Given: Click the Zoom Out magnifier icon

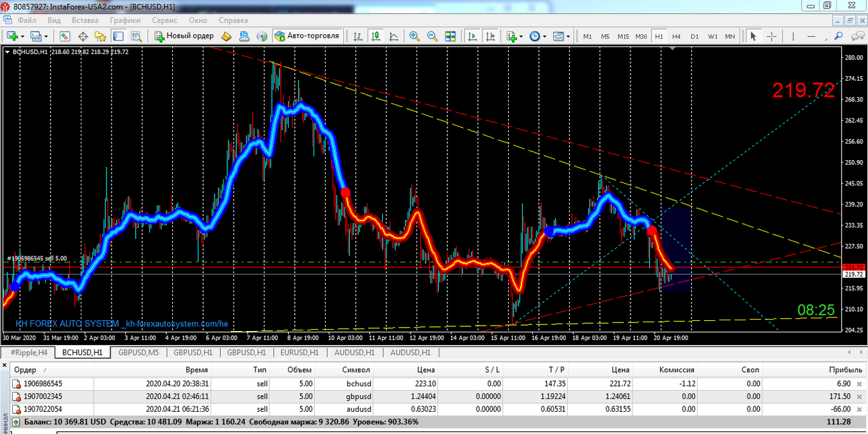Looking at the screenshot, I should pos(432,36).
